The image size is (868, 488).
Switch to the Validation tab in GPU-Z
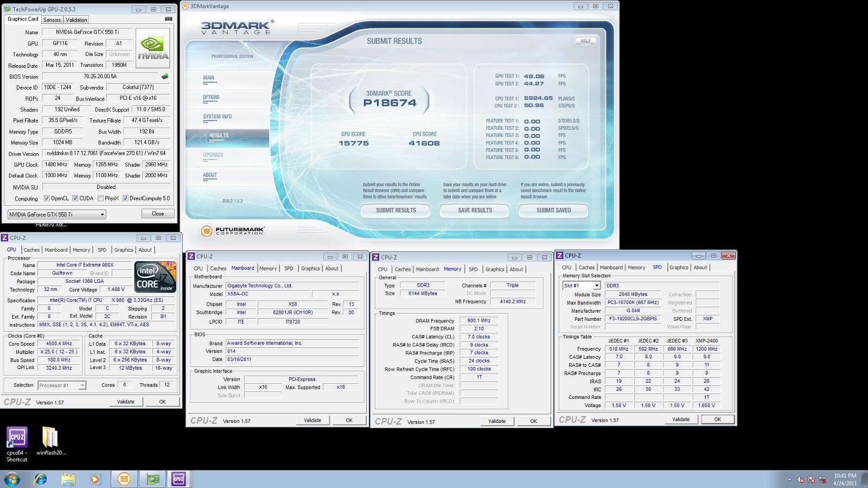tap(76, 20)
